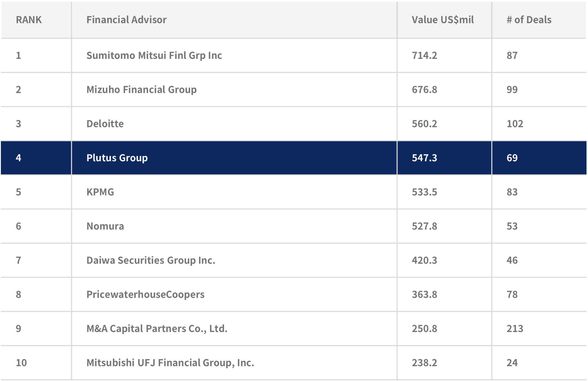The image size is (588, 381).
Task: Select highlighted Plutus Group name
Action: (117, 158)
